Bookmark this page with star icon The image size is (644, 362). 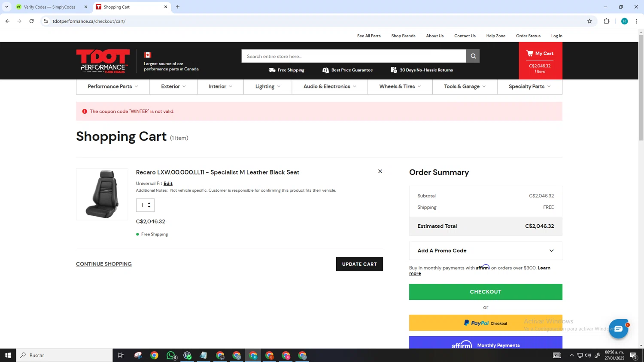click(x=589, y=21)
